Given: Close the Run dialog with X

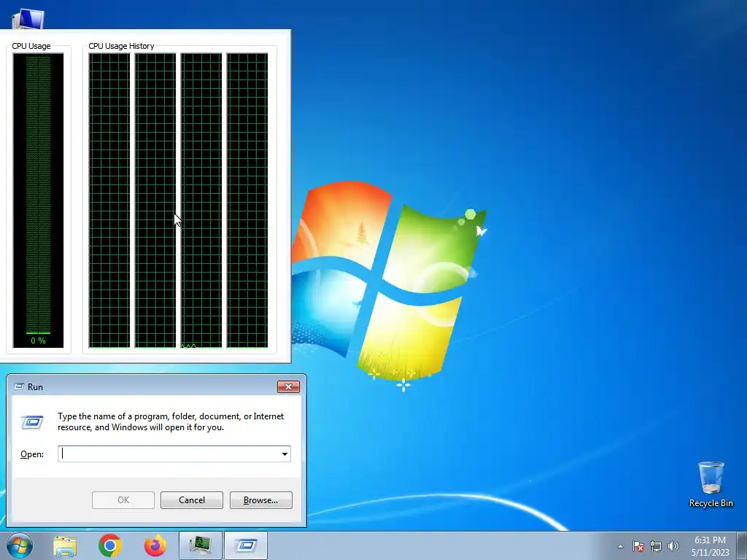Looking at the screenshot, I should tap(288, 386).
